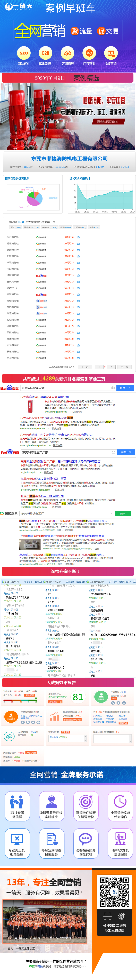Open the 今日头条(32) tab
The height and width of the screenshot is (980, 136).
[x=80, y=227]
